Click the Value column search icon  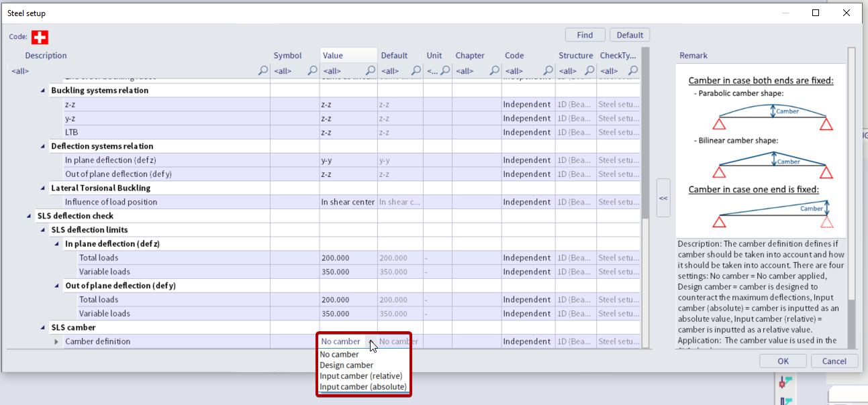pos(370,70)
